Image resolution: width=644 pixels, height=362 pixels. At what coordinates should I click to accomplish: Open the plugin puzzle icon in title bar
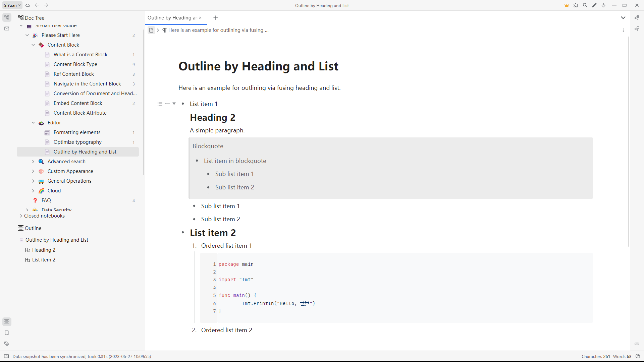(x=576, y=5)
